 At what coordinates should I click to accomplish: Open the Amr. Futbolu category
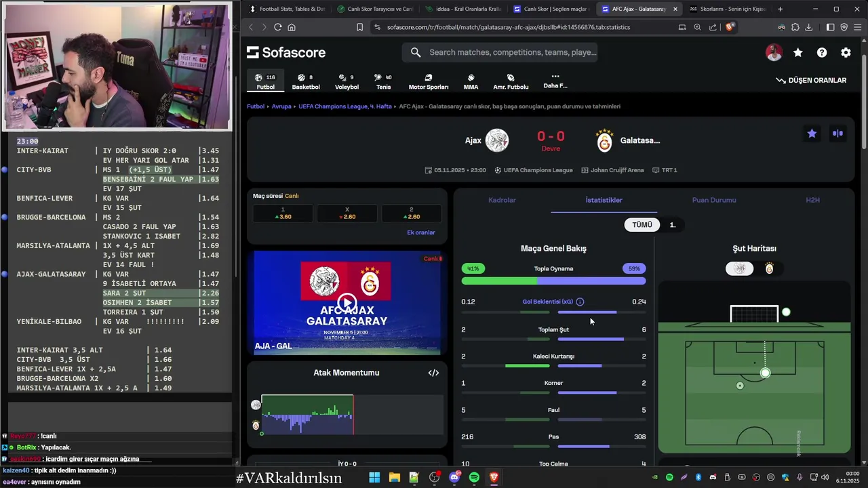[511, 81]
